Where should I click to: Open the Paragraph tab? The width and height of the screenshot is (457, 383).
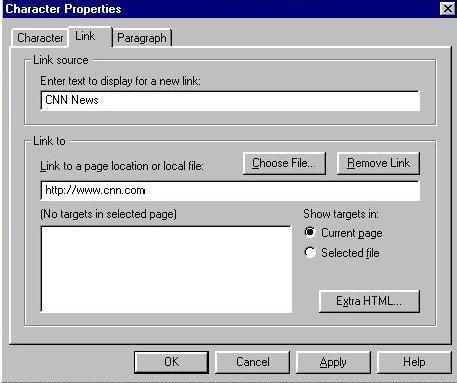click(142, 38)
